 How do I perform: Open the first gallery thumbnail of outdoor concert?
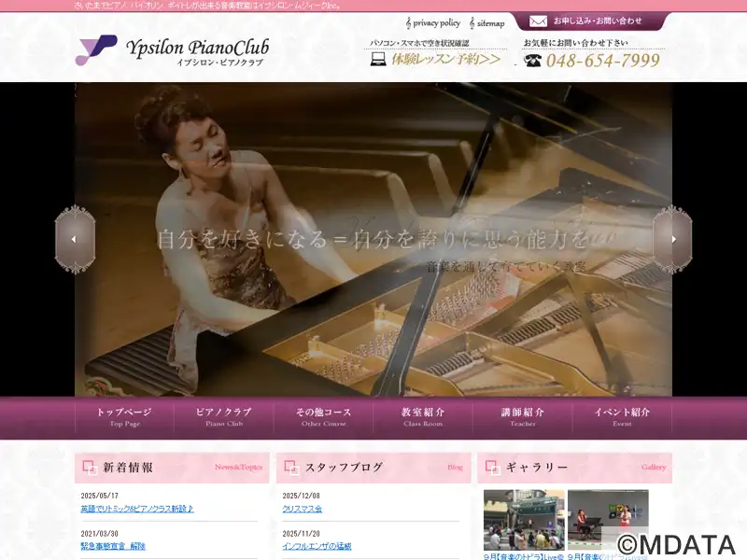pyautogui.click(x=523, y=520)
